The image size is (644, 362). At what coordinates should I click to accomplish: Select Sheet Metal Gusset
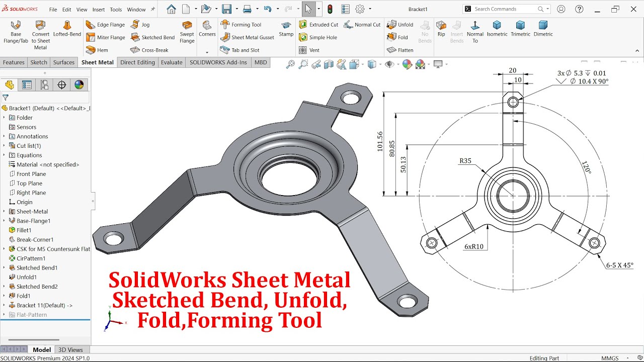[x=247, y=37]
